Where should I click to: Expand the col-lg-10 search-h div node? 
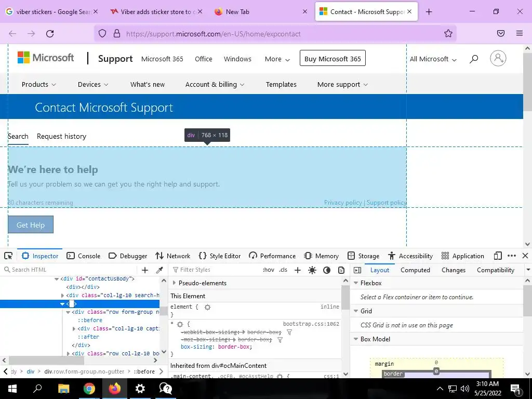pyautogui.click(x=62, y=296)
